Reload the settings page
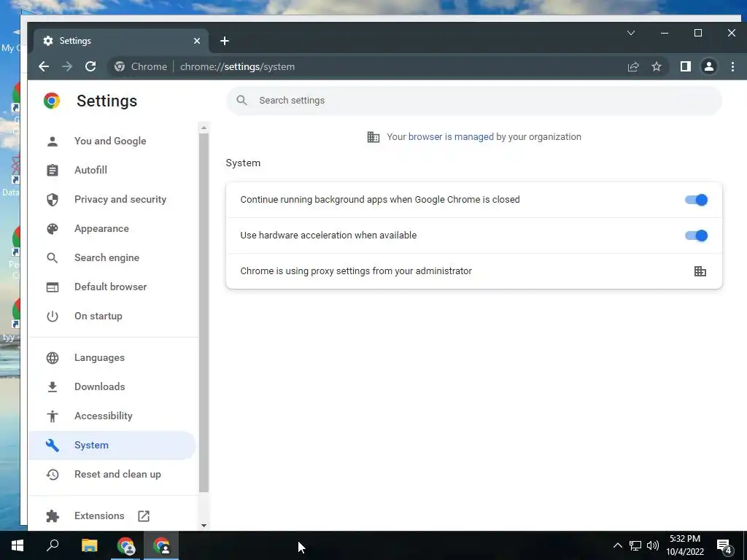Image resolution: width=747 pixels, height=560 pixels. pos(90,66)
